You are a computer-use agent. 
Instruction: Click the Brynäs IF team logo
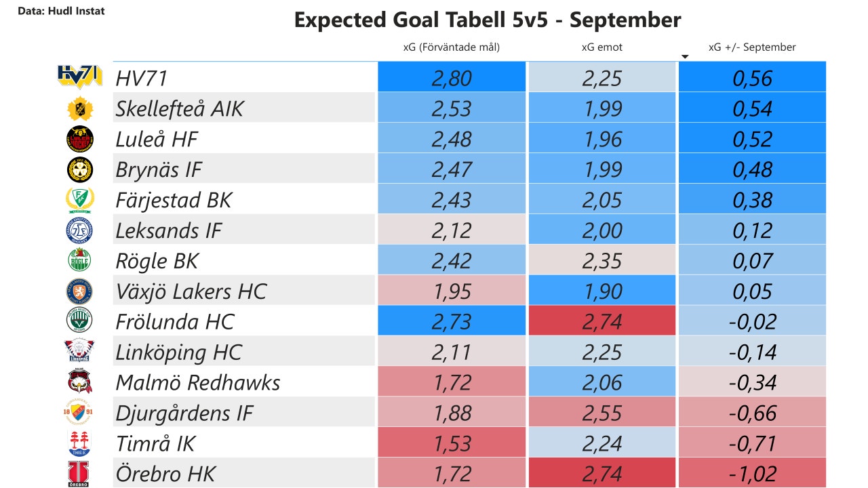pyautogui.click(x=80, y=169)
